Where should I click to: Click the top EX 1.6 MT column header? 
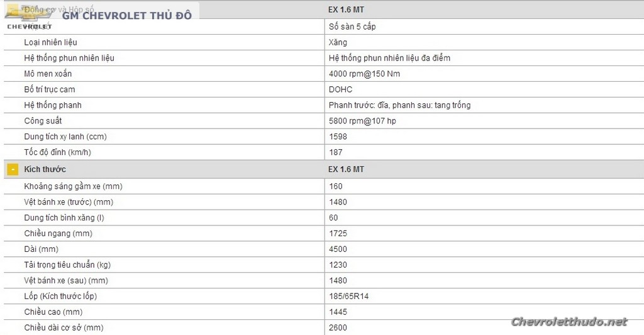click(346, 9)
